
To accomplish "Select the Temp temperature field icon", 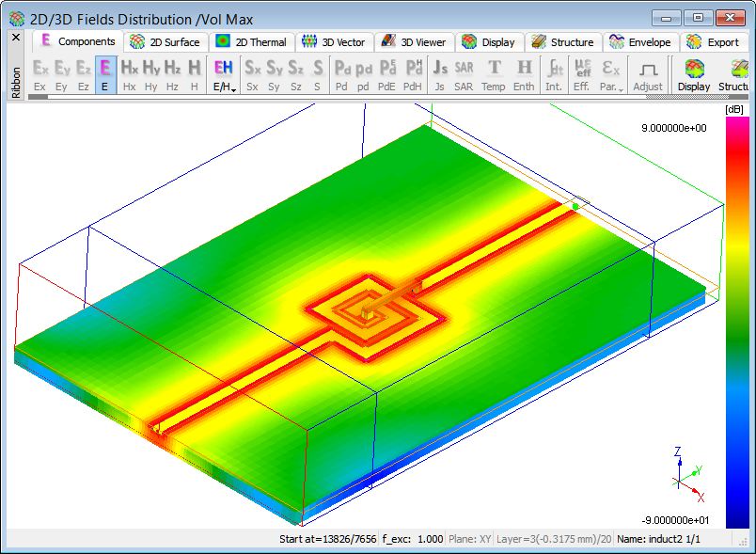I will coord(494,74).
